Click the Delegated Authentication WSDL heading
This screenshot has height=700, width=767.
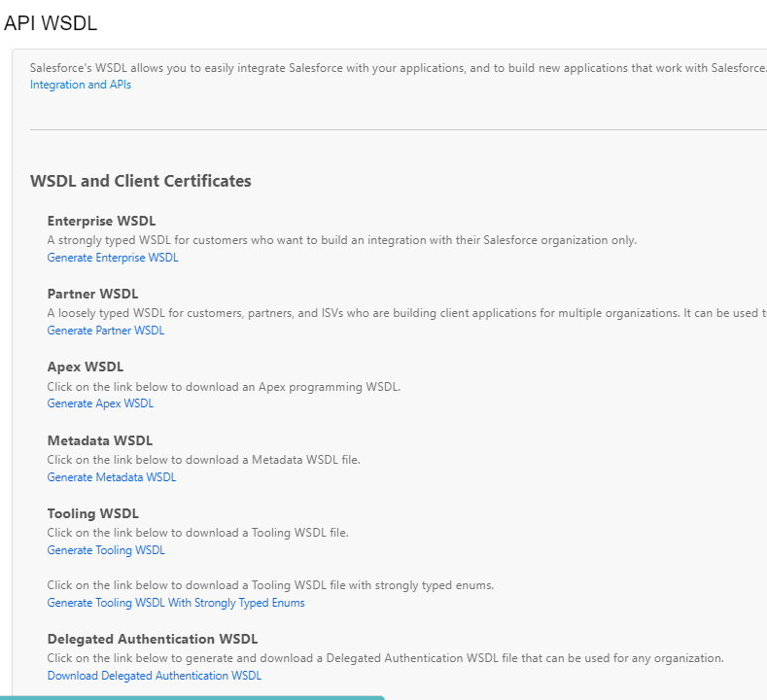point(152,640)
